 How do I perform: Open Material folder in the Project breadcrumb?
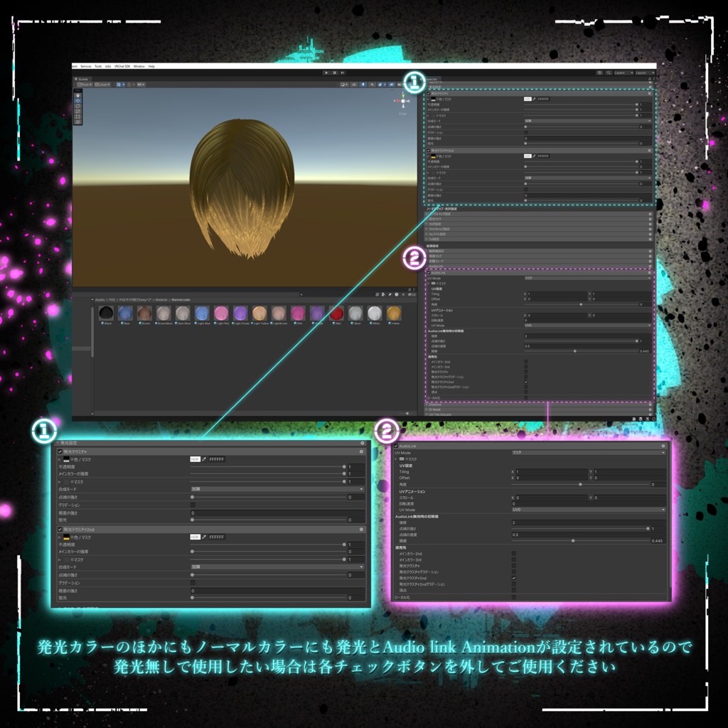[161, 300]
